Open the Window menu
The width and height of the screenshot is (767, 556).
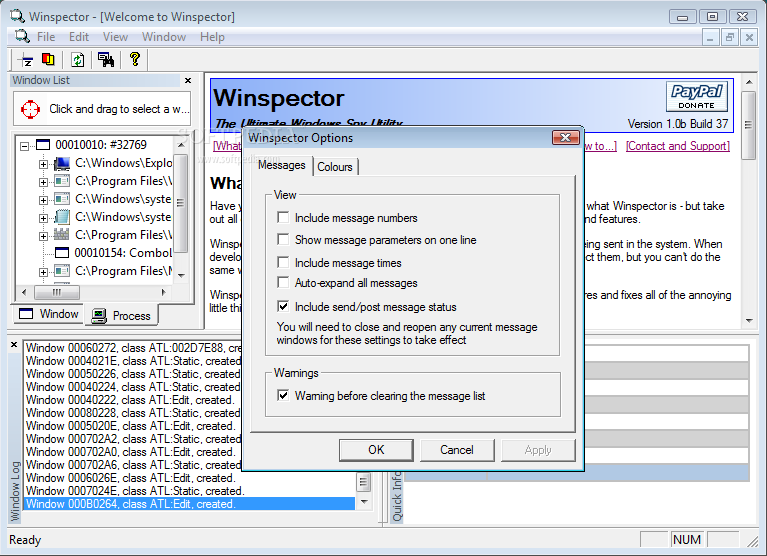pyautogui.click(x=164, y=37)
